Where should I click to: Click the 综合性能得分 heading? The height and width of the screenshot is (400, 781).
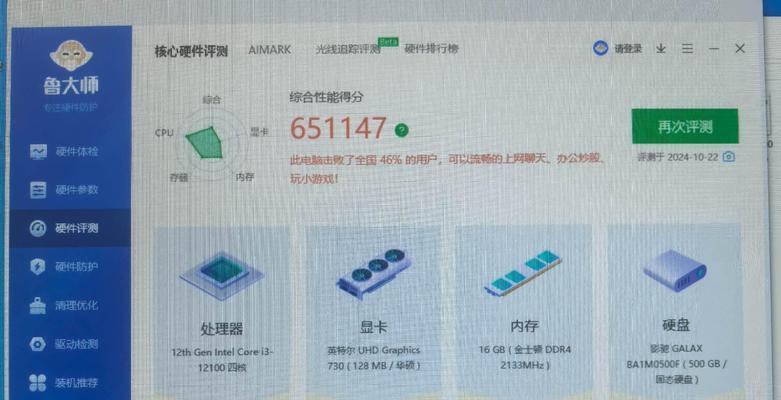326,97
